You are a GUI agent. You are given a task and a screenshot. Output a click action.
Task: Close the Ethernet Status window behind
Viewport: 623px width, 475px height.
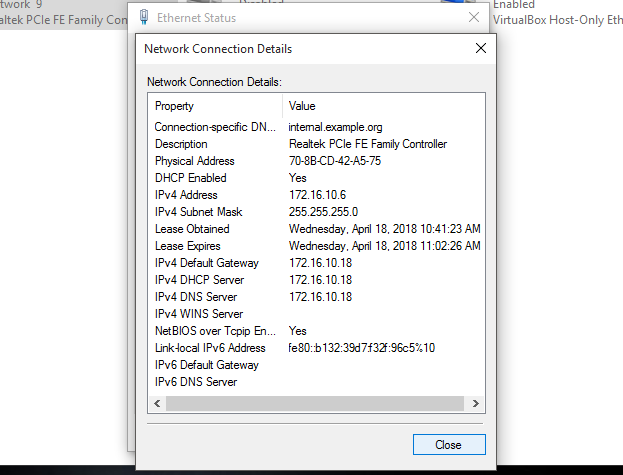473,17
